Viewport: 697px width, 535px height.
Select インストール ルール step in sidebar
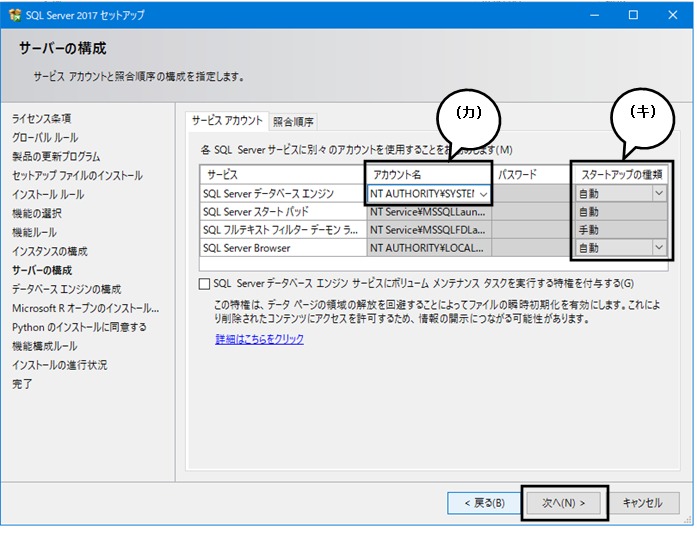pyautogui.click(x=48, y=195)
